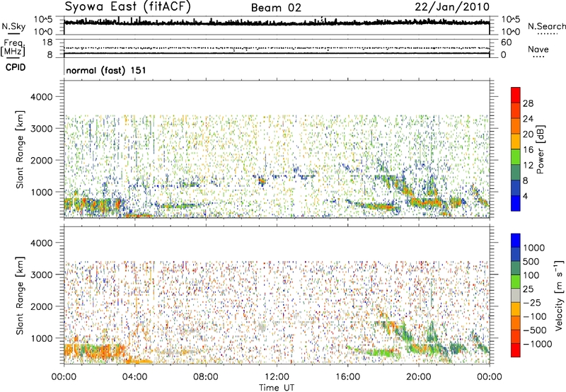Click the light green 12-16 dB Power color segment
Image resolution: width=566 pixels, height=392 pixels.
click(x=516, y=157)
